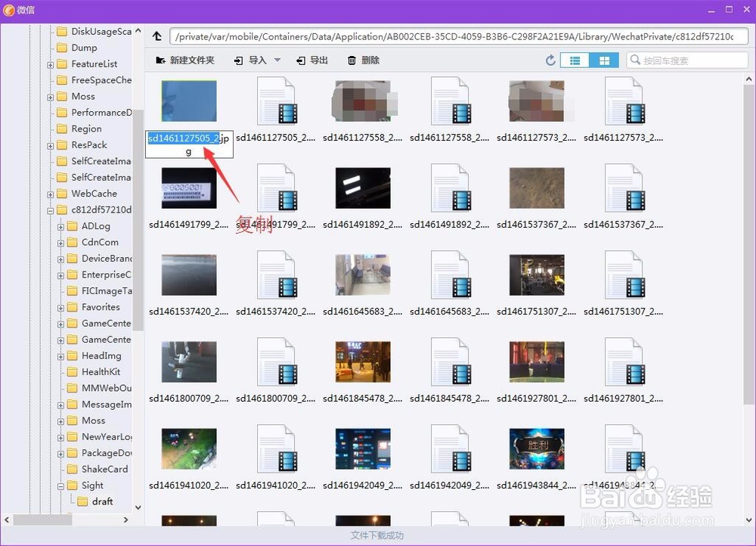Switch to list view

575,60
